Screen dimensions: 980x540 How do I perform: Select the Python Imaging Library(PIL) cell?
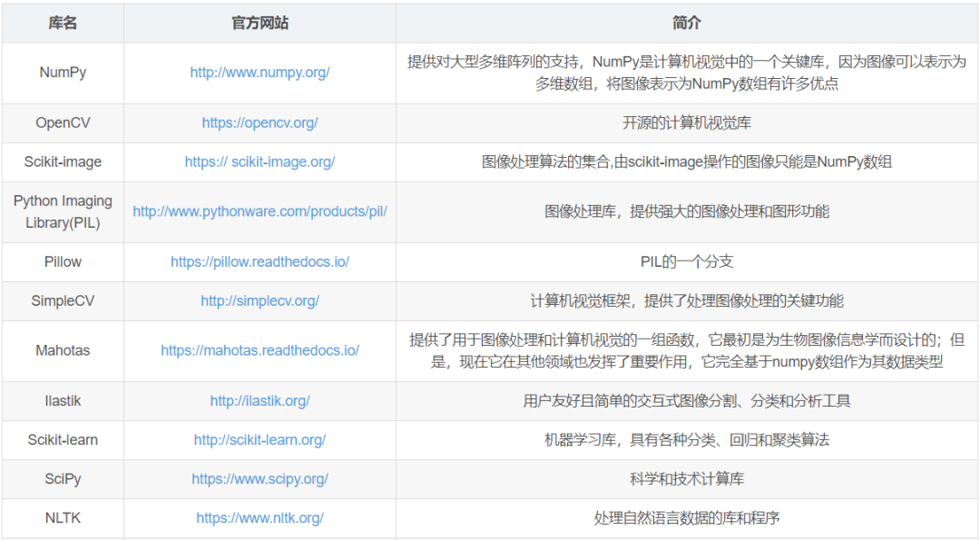[x=63, y=211]
